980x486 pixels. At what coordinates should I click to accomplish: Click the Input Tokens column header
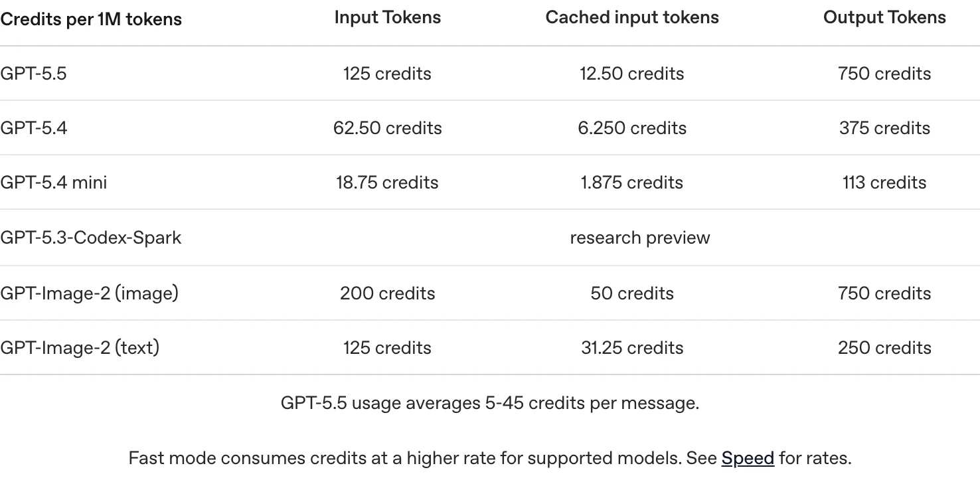pos(388,18)
